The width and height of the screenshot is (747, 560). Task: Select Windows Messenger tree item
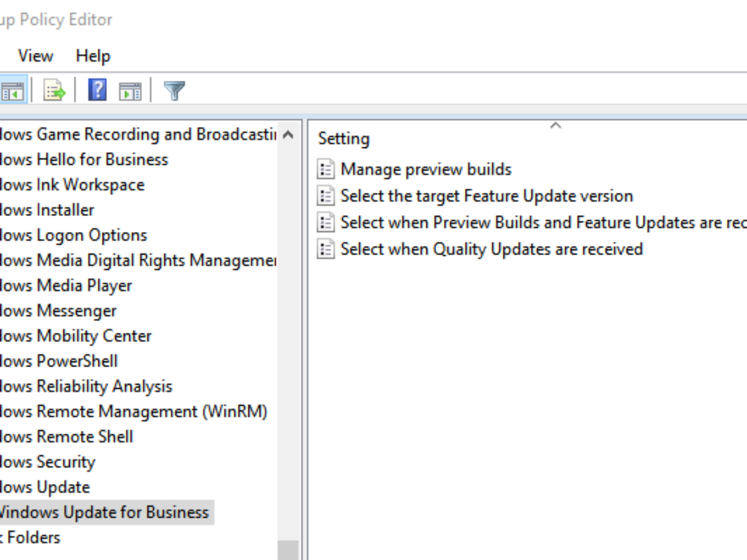(59, 310)
